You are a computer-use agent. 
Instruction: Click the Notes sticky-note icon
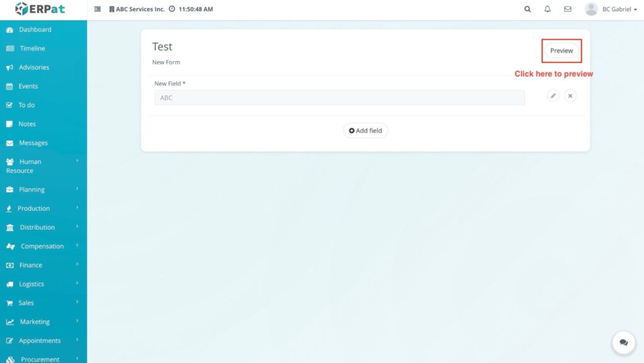coord(9,124)
